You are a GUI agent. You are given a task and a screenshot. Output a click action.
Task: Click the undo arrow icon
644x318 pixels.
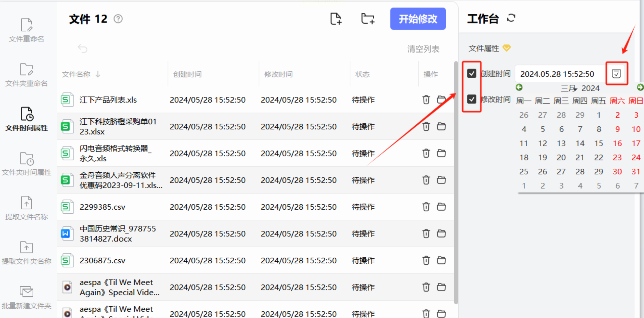pos(82,48)
